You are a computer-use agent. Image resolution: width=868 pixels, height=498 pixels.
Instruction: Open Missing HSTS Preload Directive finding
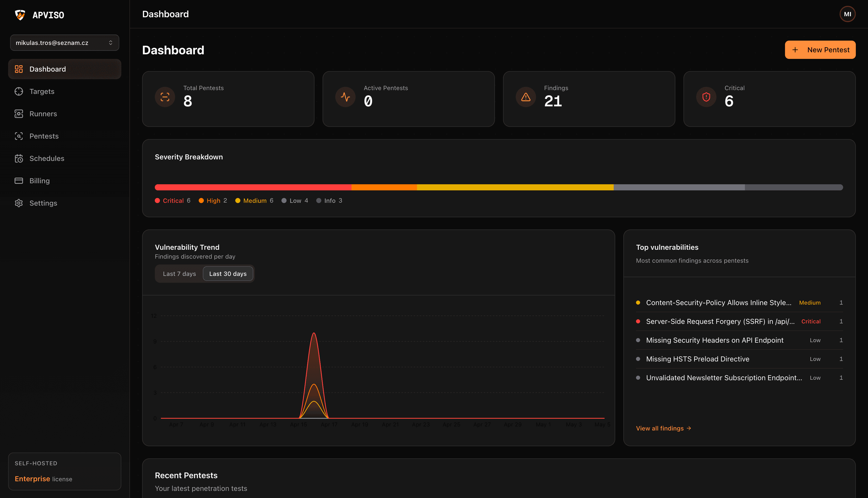pyautogui.click(x=739, y=359)
